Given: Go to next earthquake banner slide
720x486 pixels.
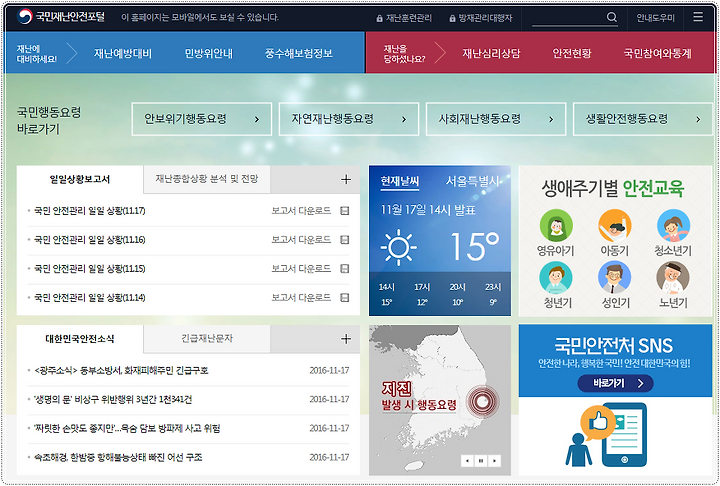Looking at the screenshot, I should (494, 460).
